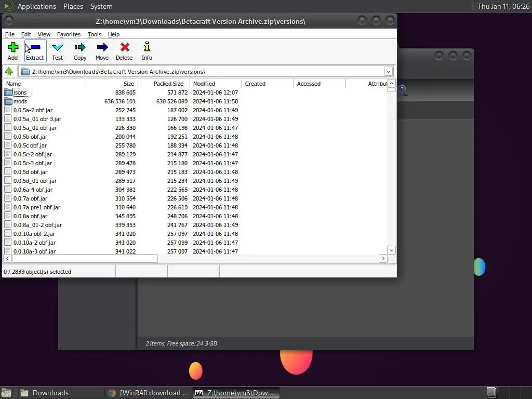Click jsons modified date 2024-01-06 12:07
The image size is (532, 399).
(x=215, y=92)
